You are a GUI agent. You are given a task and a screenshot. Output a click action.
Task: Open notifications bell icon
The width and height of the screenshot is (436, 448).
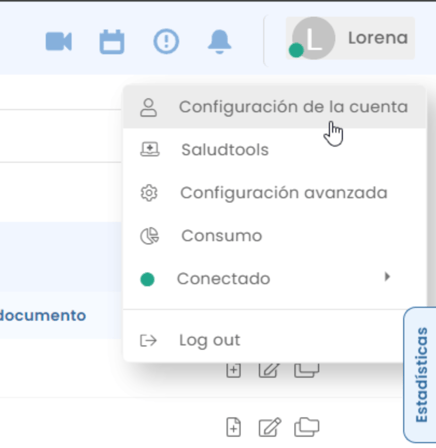pos(219,42)
